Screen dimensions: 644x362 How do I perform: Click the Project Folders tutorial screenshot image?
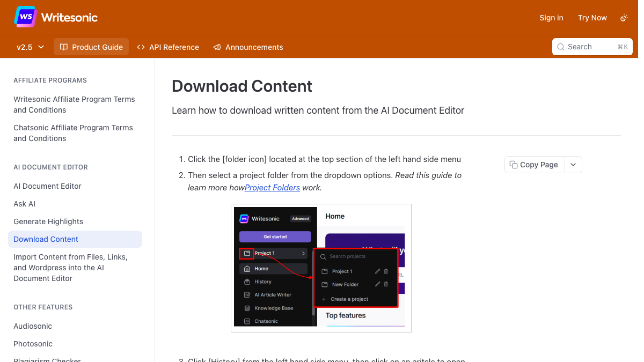pyautogui.click(x=321, y=268)
